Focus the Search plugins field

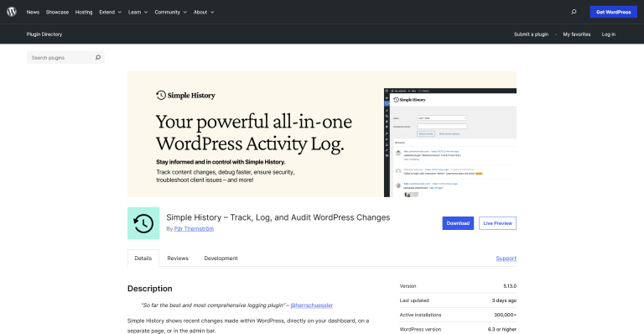65,58
